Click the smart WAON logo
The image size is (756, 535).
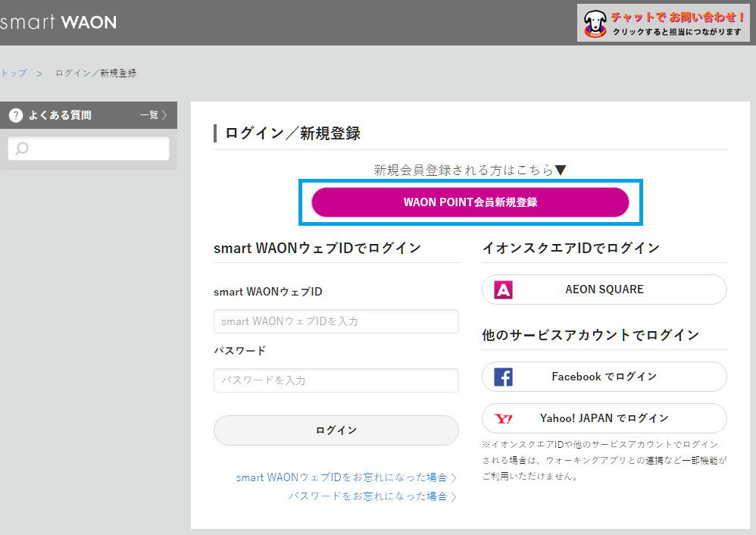58,22
